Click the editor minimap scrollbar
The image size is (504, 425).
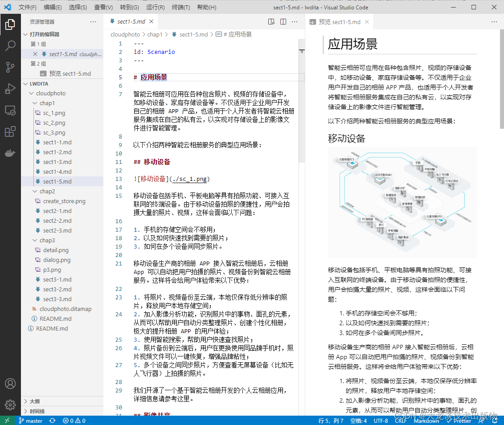click(302, 101)
